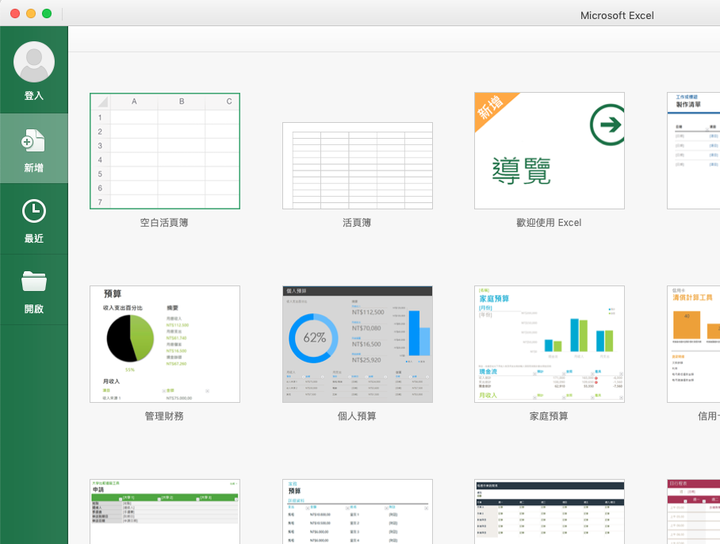Choose the 家庭預算 family budget template

(549, 344)
